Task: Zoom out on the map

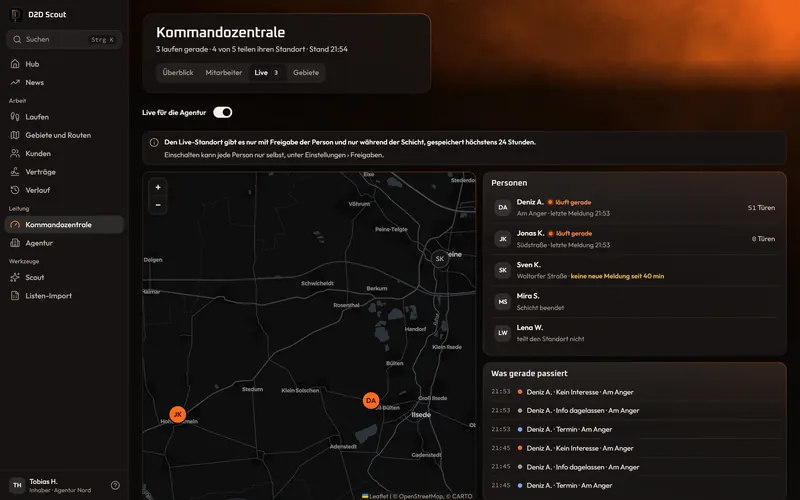Action: 158,205
